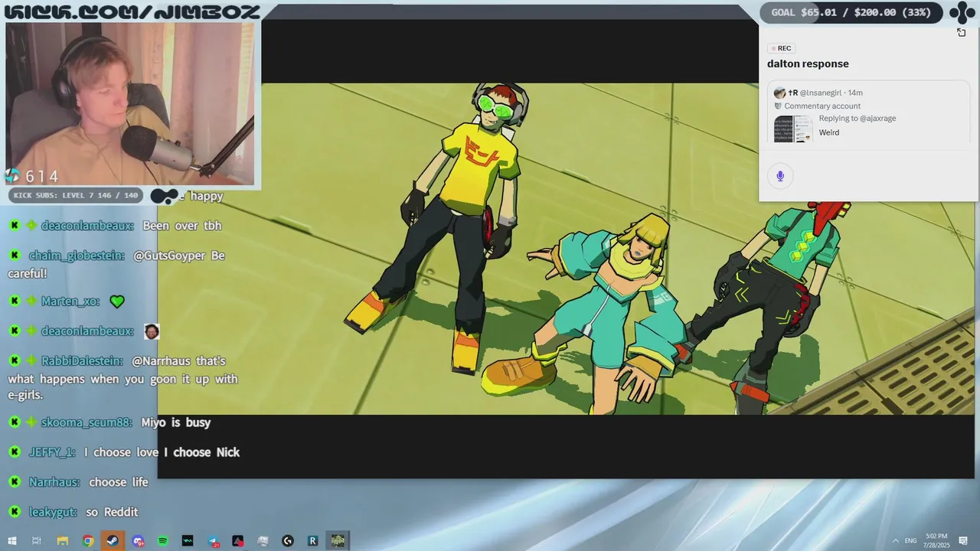
Task: Open Task View on the taskbar
Action: pos(37,541)
